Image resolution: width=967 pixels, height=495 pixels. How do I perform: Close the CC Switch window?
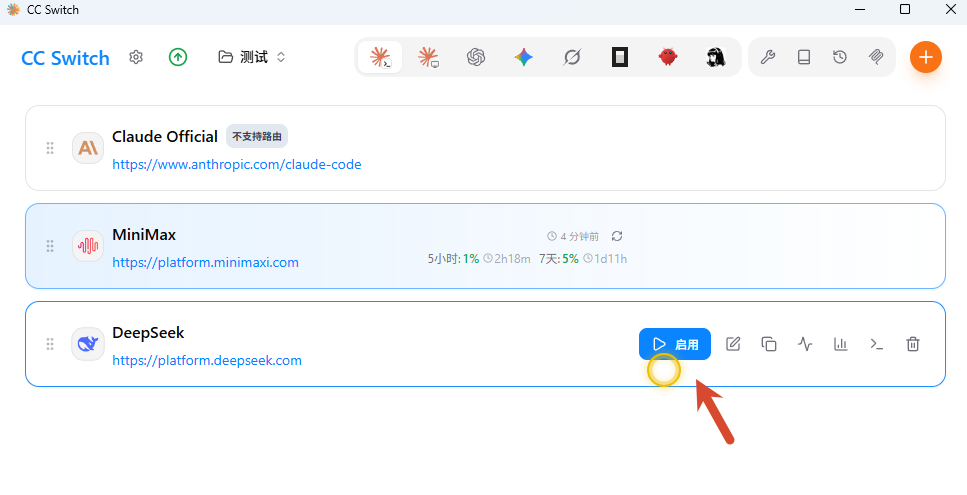(951, 9)
